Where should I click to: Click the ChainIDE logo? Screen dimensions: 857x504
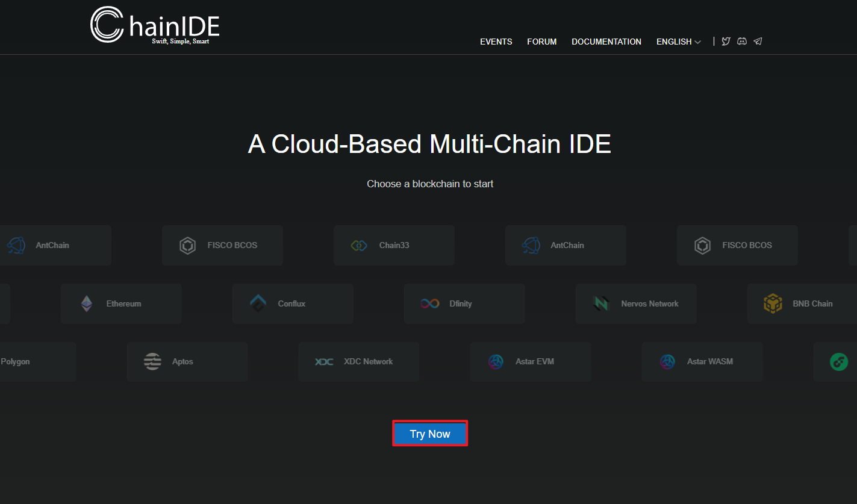click(x=155, y=25)
